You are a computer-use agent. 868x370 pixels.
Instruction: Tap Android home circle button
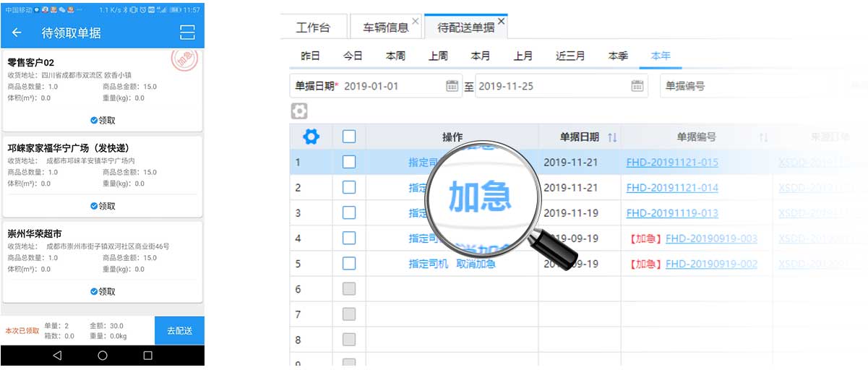(103, 356)
